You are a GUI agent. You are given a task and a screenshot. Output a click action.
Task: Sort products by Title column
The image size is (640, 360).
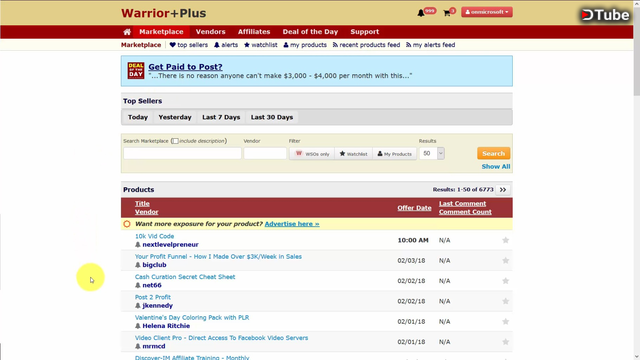point(142,204)
